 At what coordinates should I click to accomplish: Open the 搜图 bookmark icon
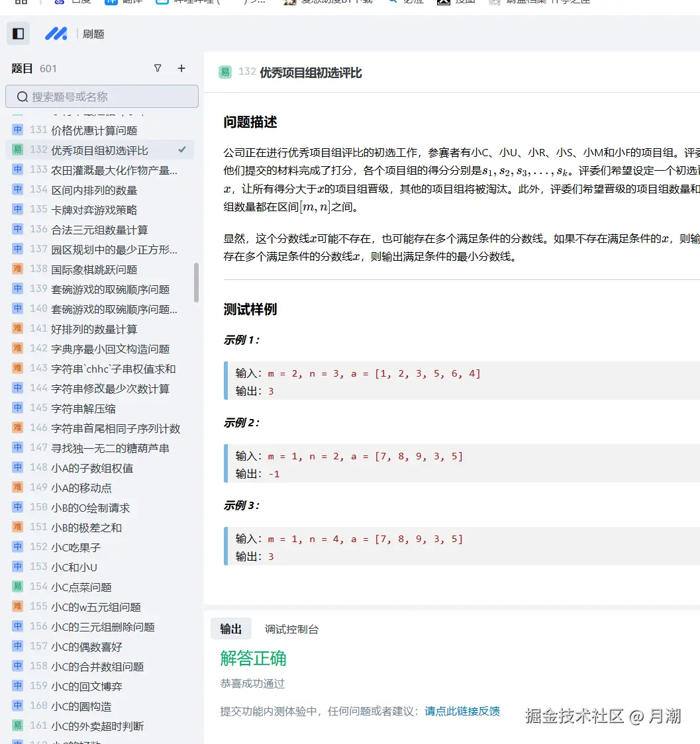(x=443, y=2)
